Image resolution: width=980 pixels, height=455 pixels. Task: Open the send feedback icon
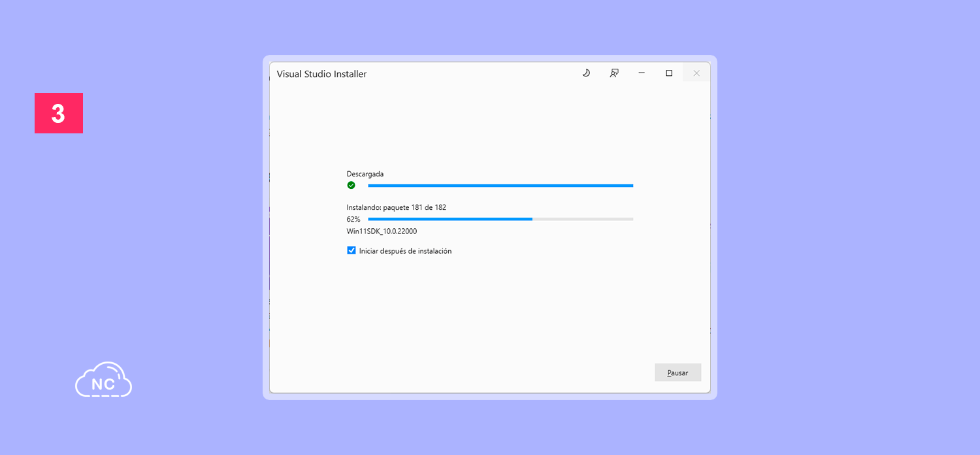click(614, 73)
